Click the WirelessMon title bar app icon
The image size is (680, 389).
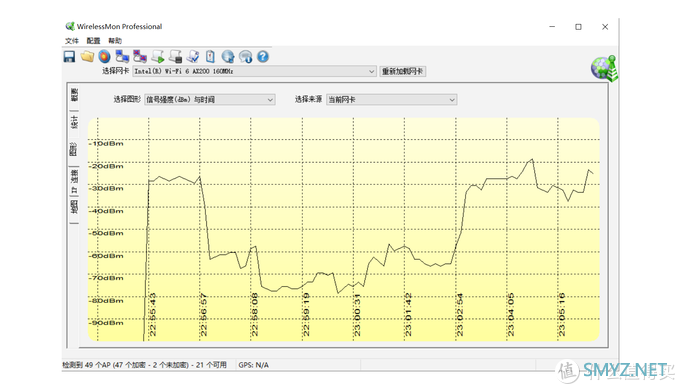pyautogui.click(x=70, y=26)
